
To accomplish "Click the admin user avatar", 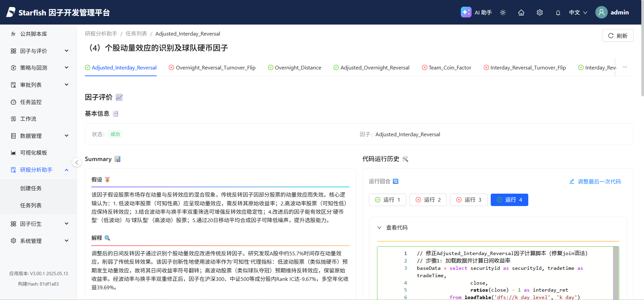I will point(601,12).
